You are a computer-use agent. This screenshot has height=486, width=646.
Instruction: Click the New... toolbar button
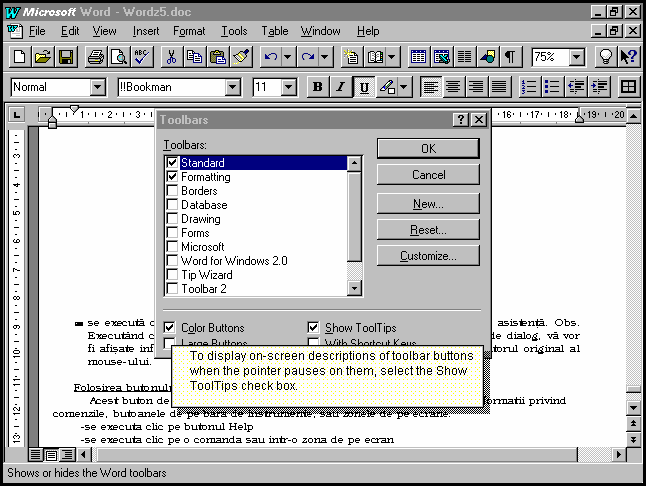(428, 203)
